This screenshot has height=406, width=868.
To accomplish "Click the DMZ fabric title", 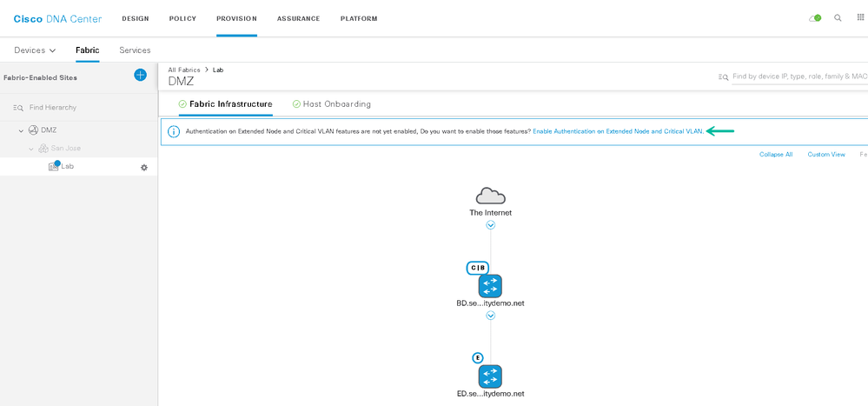I will tap(181, 82).
